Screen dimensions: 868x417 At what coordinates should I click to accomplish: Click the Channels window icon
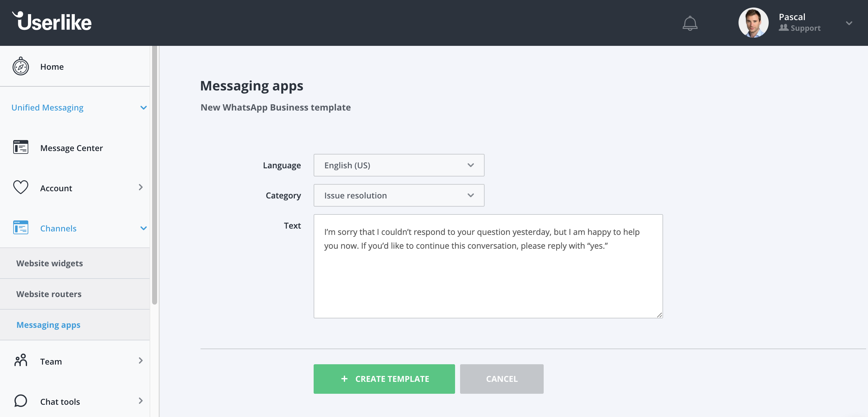pyautogui.click(x=20, y=228)
